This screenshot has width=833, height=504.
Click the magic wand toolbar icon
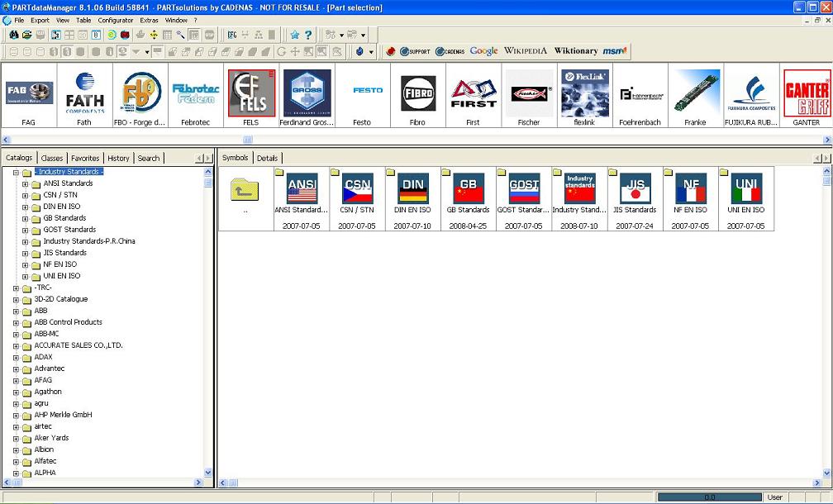pos(181,35)
